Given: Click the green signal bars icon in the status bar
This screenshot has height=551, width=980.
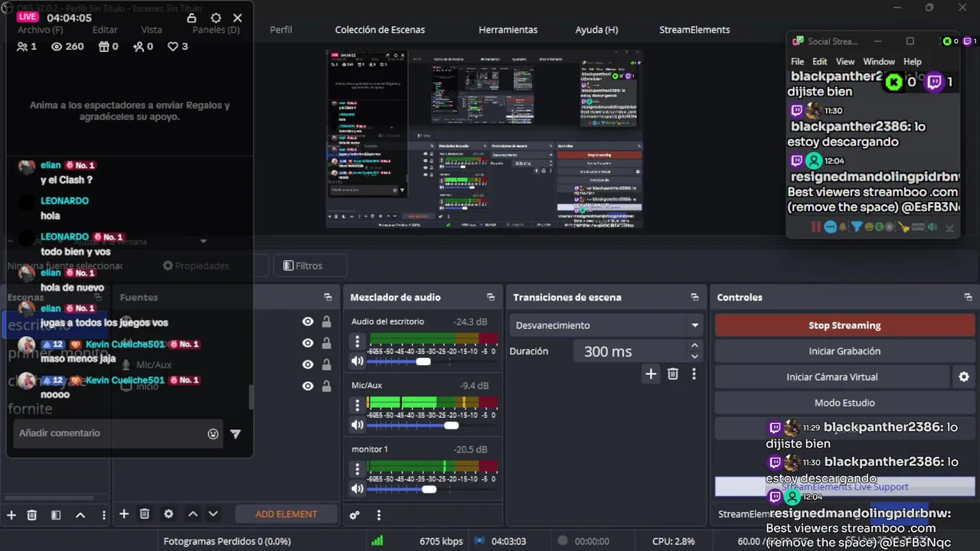Looking at the screenshot, I should pos(377,541).
